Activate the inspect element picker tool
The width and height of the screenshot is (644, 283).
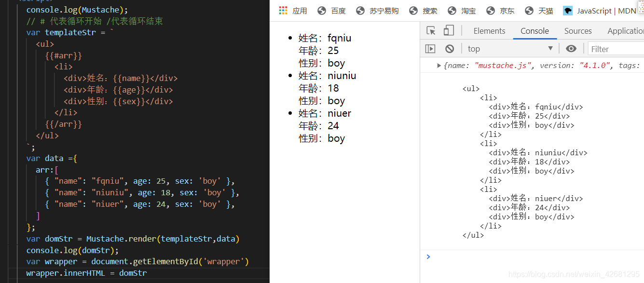(431, 31)
